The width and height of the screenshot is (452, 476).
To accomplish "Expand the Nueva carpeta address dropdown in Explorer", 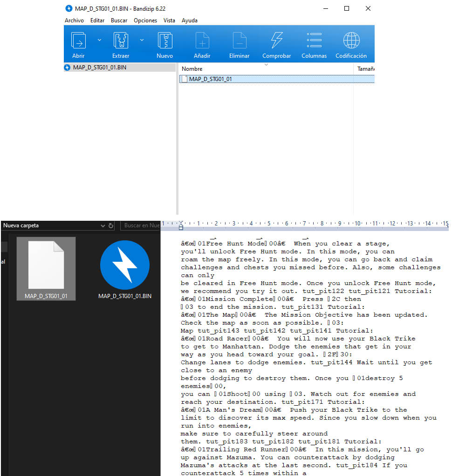I will coord(103,225).
